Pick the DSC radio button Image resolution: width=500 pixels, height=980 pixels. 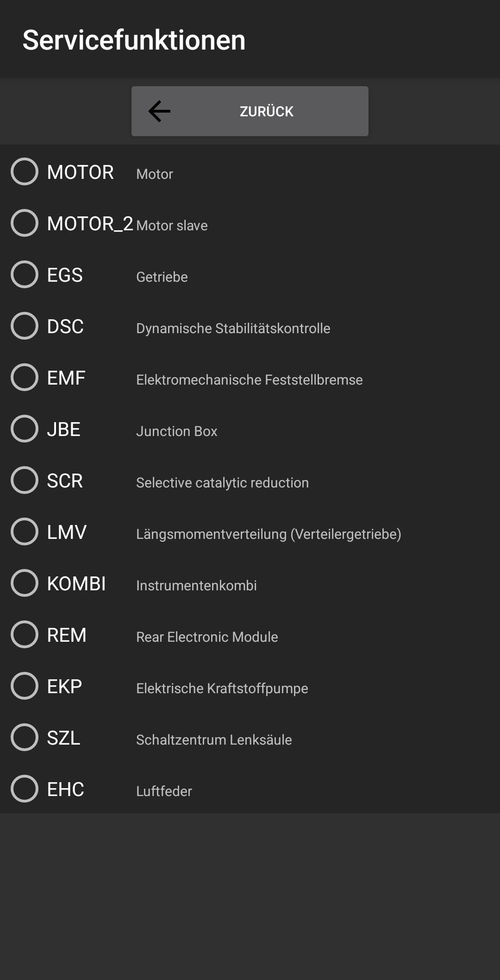pyautogui.click(x=25, y=326)
